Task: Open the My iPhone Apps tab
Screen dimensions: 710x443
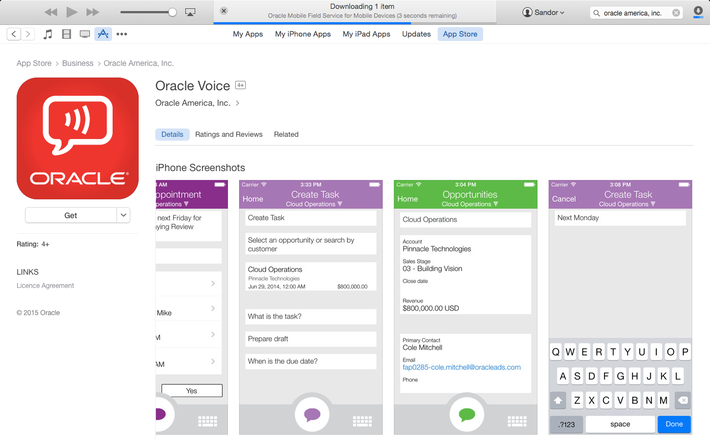Action: click(302, 34)
